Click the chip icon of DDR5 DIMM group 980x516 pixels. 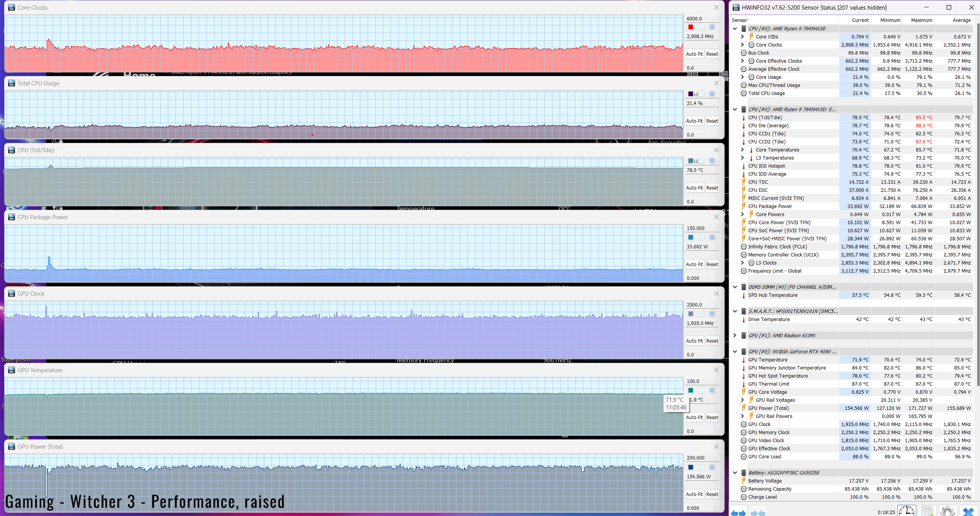(x=744, y=287)
